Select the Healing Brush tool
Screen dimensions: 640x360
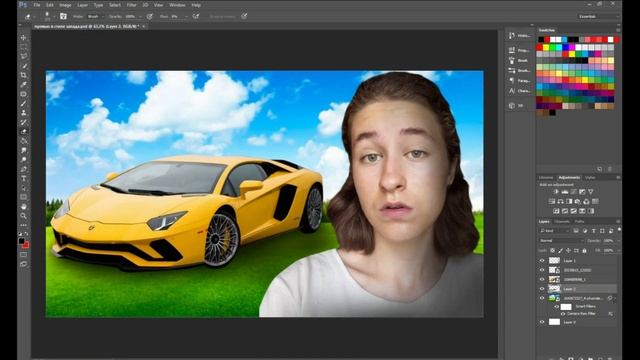click(x=24, y=94)
